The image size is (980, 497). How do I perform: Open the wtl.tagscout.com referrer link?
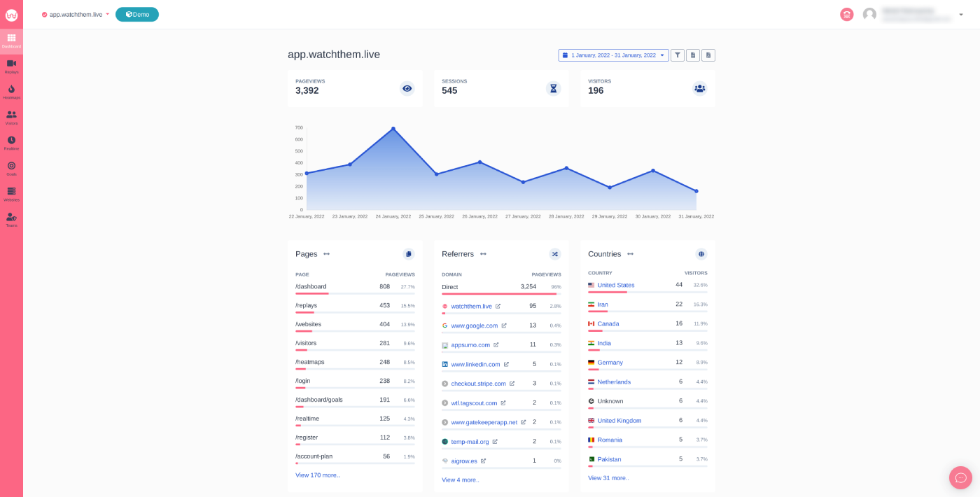474,403
